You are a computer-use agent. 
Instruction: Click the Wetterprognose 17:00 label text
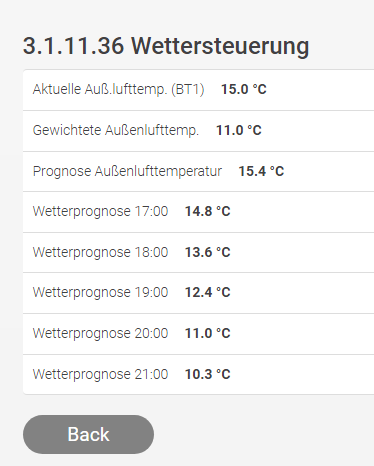coord(100,212)
